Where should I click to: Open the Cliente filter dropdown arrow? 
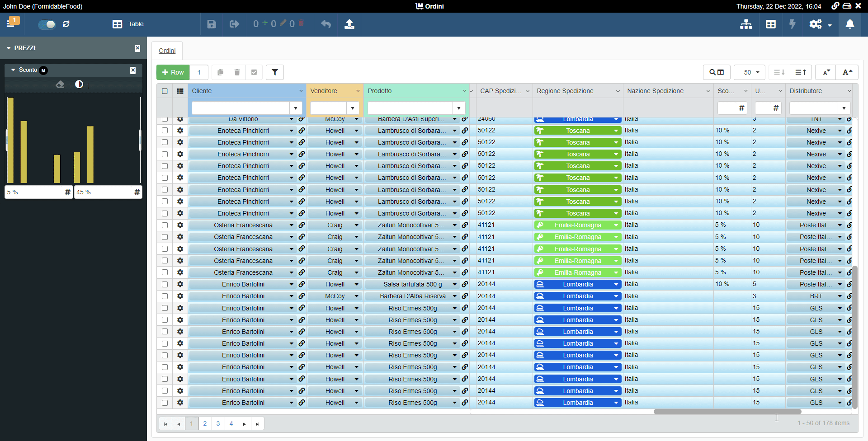tap(296, 108)
